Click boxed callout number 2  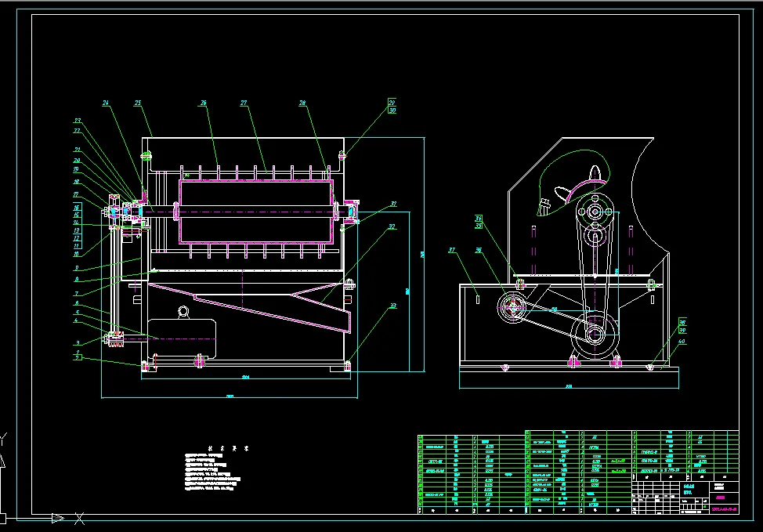[x=78, y=357]
